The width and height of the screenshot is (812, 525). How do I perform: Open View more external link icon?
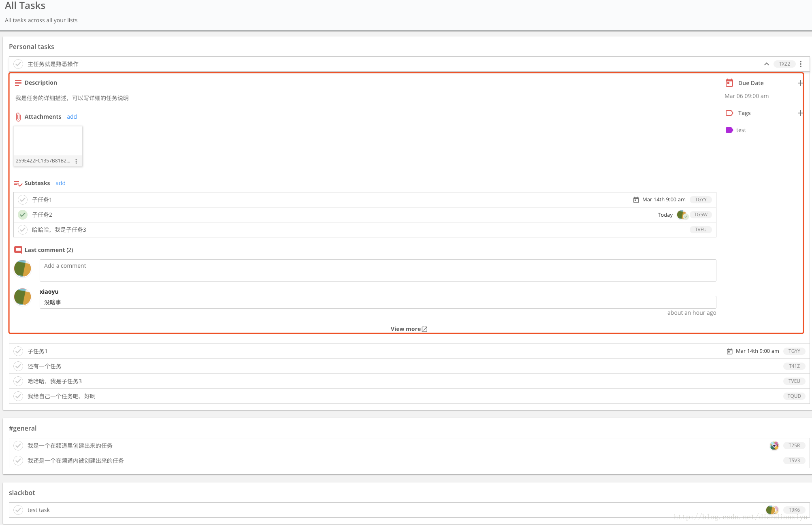[424, 329]
